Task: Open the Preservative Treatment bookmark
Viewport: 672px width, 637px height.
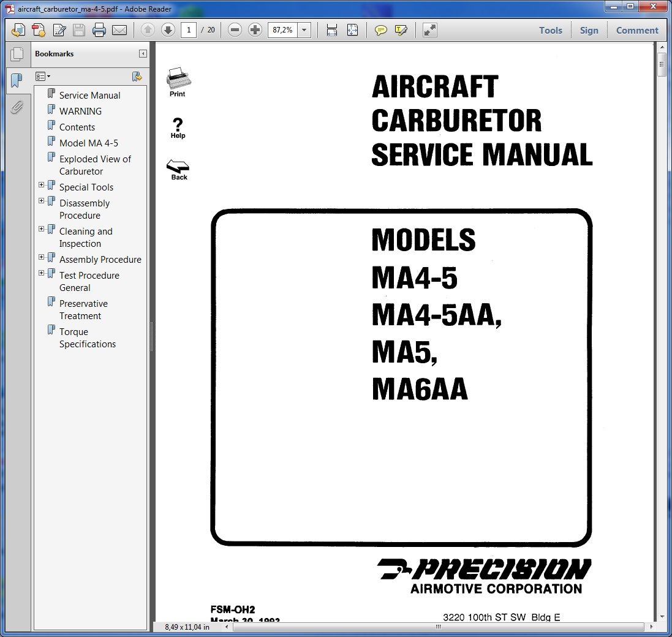Action: (83, 310)
